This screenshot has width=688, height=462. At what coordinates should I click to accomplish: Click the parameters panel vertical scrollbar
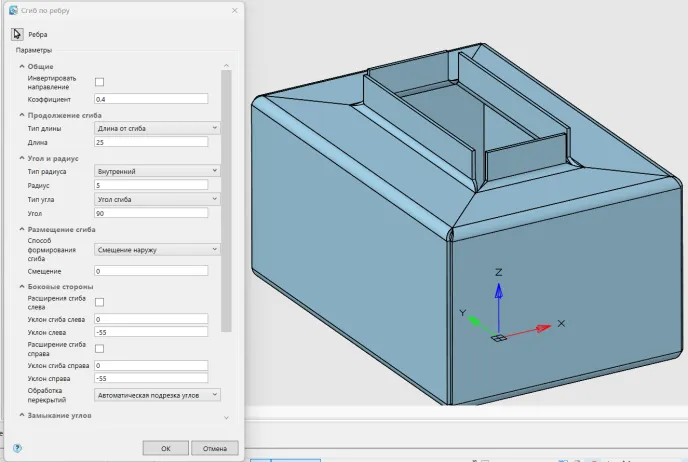[x=227, y=200]
